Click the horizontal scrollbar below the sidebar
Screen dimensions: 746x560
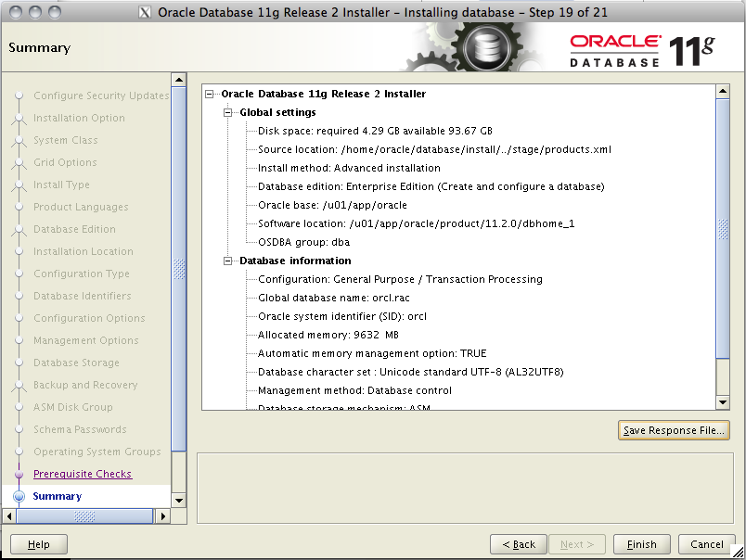pos(84,518)
